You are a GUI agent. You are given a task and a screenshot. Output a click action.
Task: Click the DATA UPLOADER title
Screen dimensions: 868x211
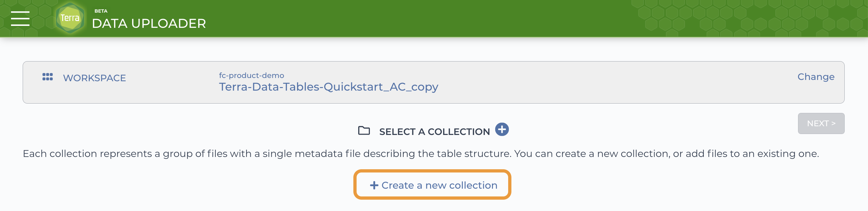tap(149, 24)
